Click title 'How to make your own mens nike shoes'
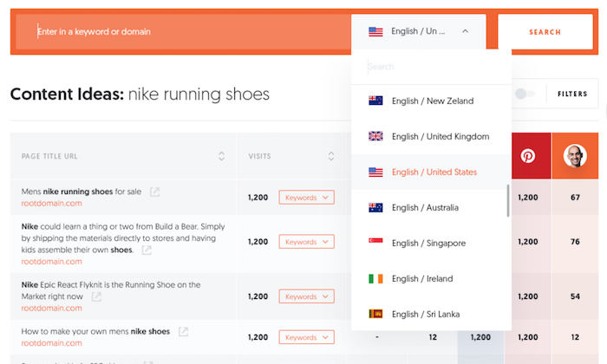The height and width of the screenshot is (364, 607). click(x=95, y=332)
